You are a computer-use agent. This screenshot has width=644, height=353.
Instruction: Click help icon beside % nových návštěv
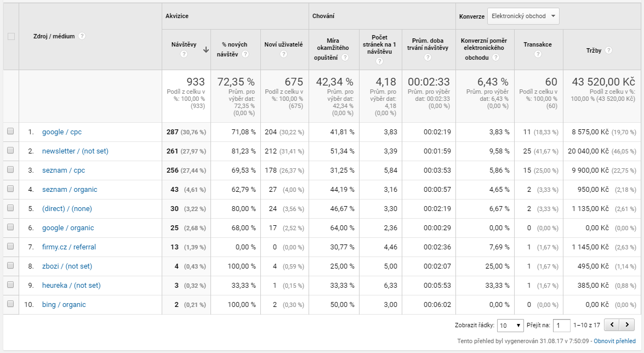[245, 54]
